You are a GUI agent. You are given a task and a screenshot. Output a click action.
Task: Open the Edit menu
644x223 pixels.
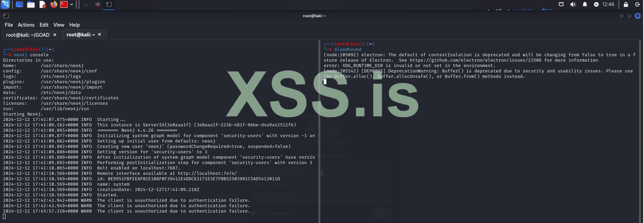[44, 25]
